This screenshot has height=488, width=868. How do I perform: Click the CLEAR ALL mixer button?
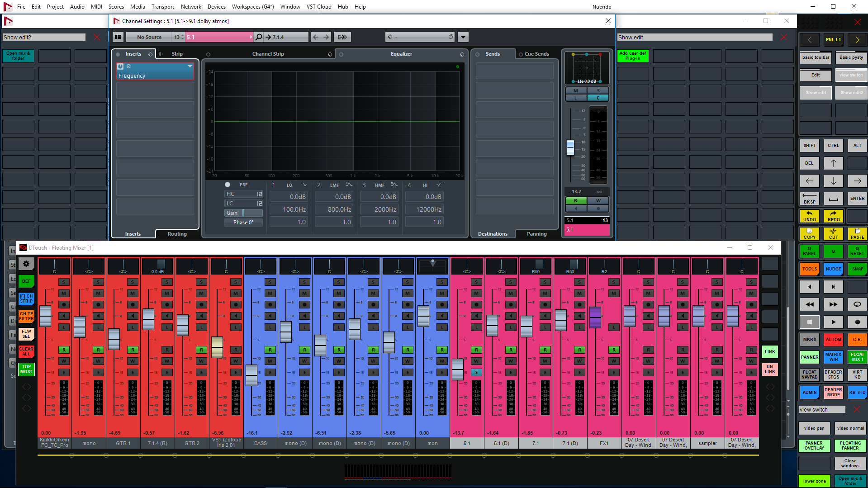pos(26,351)
